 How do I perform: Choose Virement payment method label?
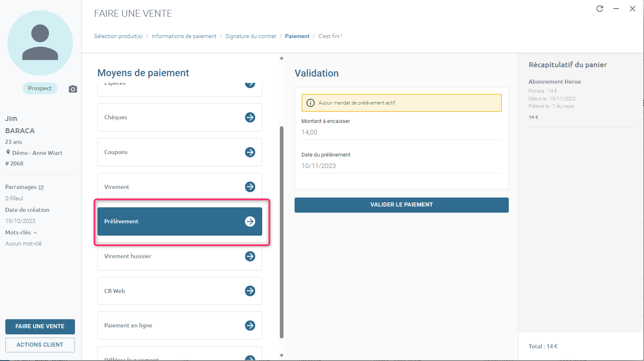pos(117,187)
